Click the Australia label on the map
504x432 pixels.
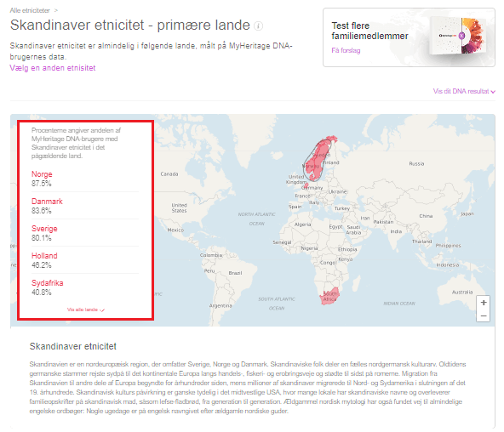462,292
